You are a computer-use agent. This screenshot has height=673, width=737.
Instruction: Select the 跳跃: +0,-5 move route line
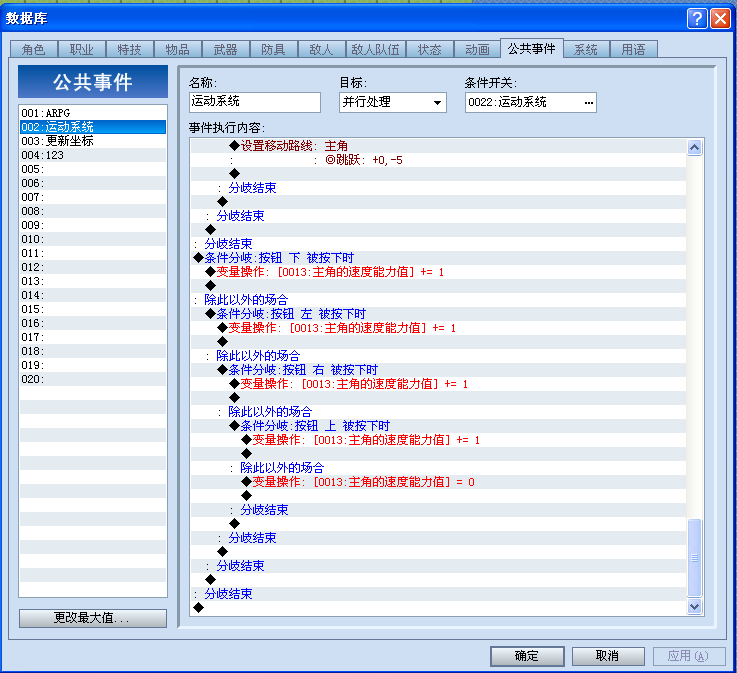click(439, 160)
